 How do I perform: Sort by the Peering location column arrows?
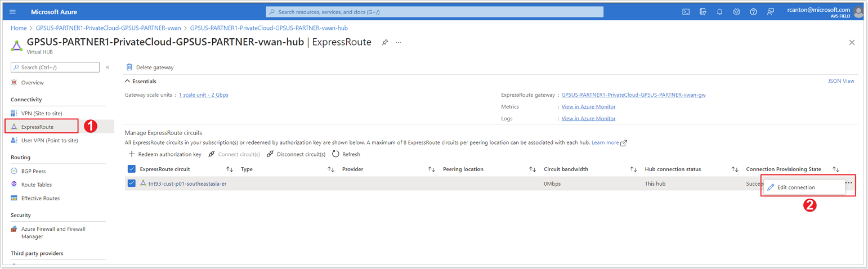(x=532, y=169)
